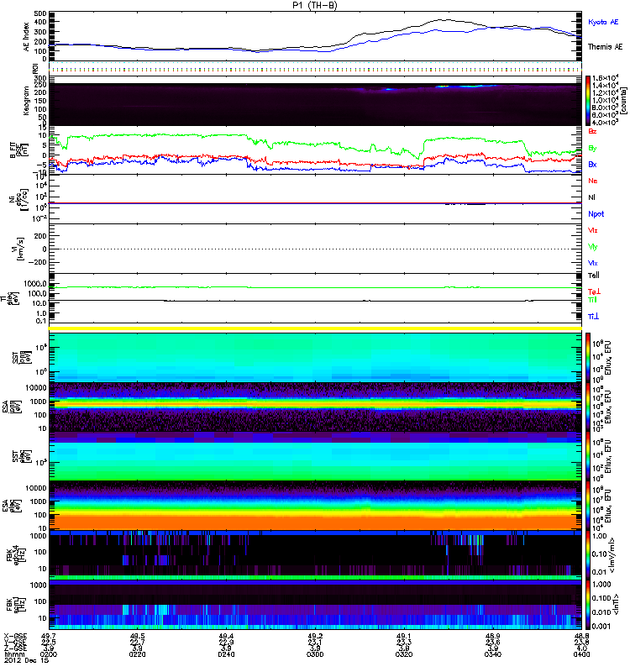Click the 0340 time tick label
This screenshot has width=630, height=672.
click(x=492, y=654)
